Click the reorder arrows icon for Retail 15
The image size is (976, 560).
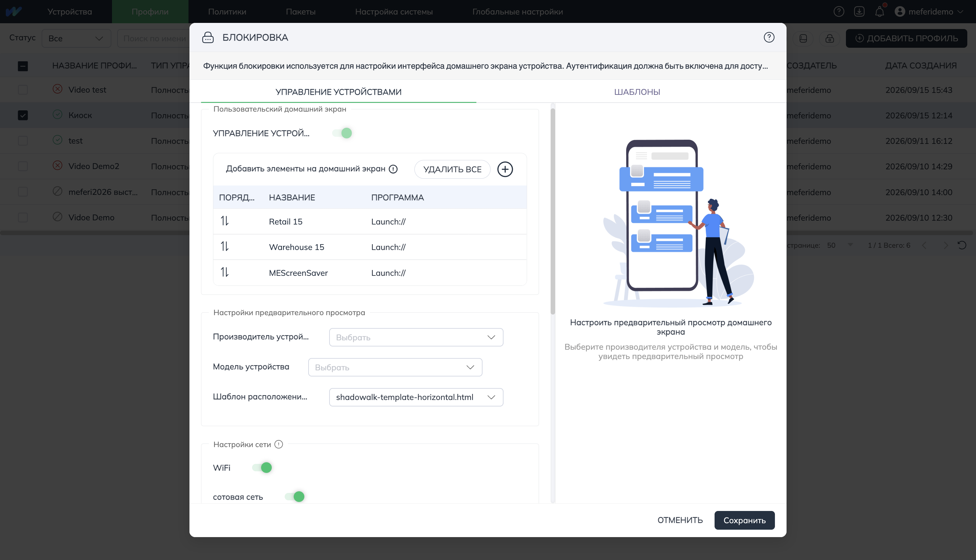pyautogui.click(x=225, y=221)
